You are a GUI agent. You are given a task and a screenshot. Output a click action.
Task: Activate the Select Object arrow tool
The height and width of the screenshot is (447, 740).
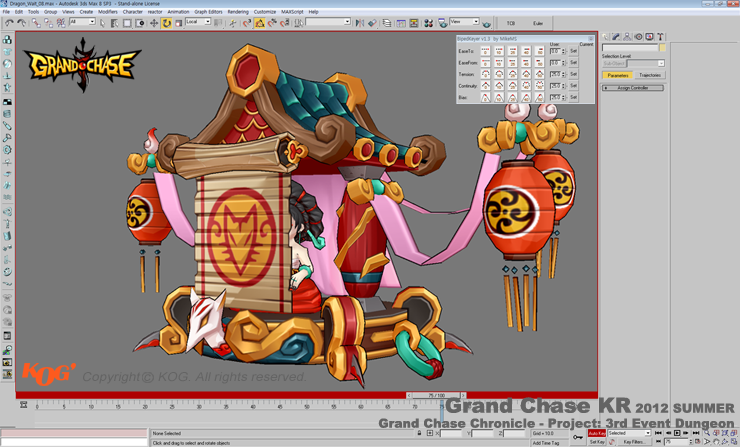pos(102,23)
